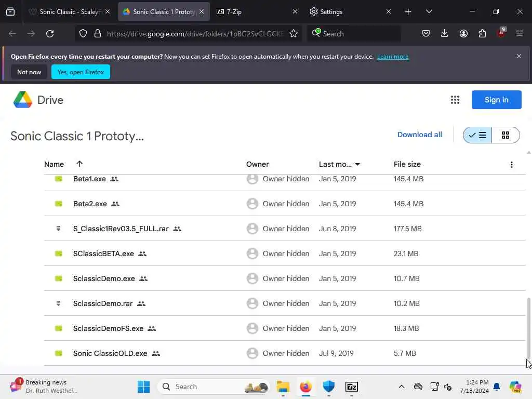Go back with the back arrow
The width and height of the screenshot is (532, 399).
coord(12,34)
